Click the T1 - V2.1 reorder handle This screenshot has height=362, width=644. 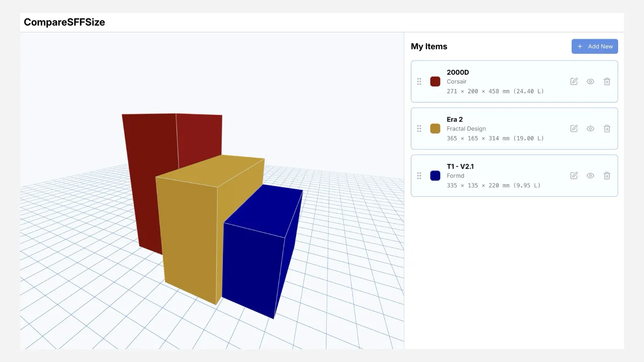tap(419, 176)
